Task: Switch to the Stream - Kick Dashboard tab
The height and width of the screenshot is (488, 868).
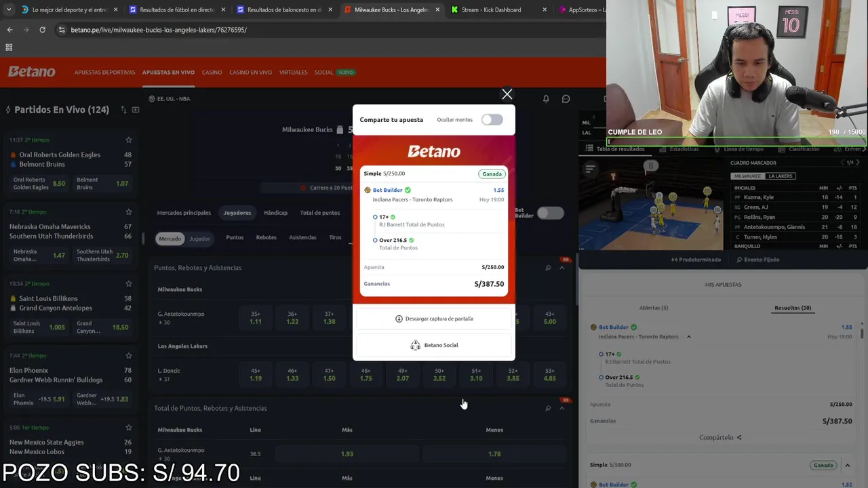Action: pos(491,9)
